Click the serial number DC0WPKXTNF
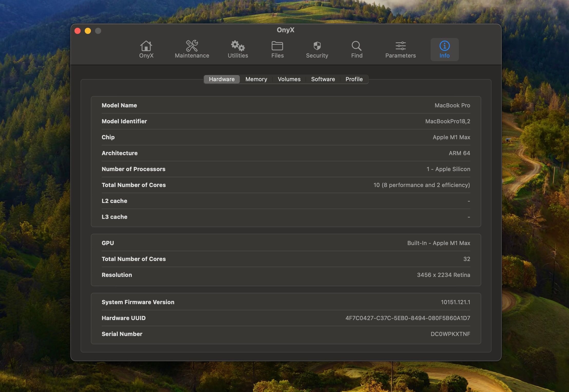The image size is (569, 392). (x=450, y=334)
